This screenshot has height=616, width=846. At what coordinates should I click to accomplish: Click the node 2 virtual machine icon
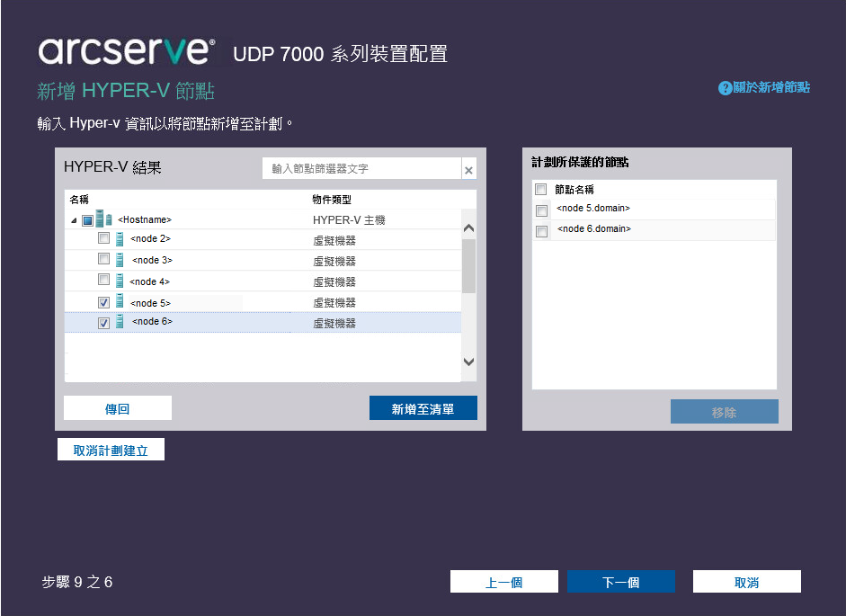coord(120,239)
